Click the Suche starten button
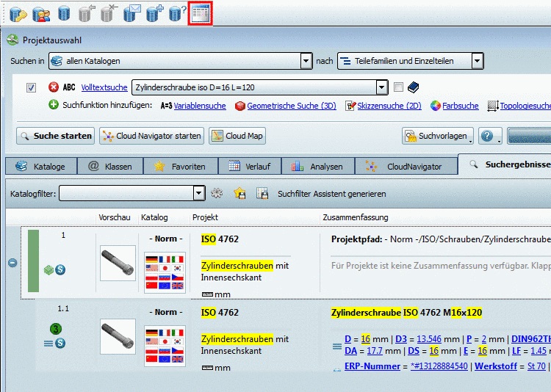 (x=56, y=136)
